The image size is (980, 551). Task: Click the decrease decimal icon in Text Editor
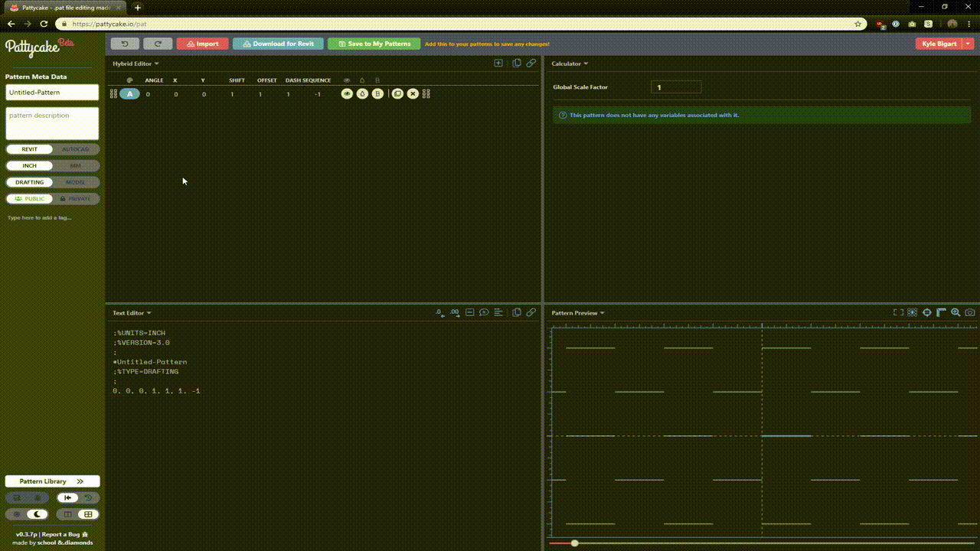[x=439, y=312]
